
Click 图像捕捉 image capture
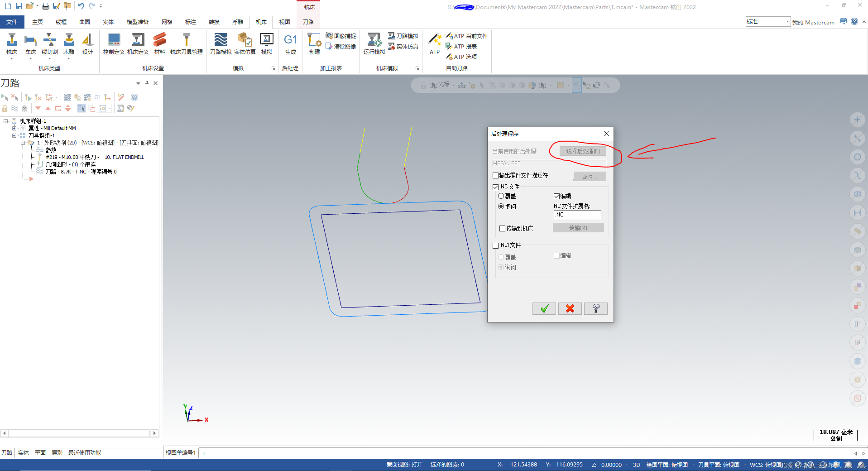[x=341, y=36]
